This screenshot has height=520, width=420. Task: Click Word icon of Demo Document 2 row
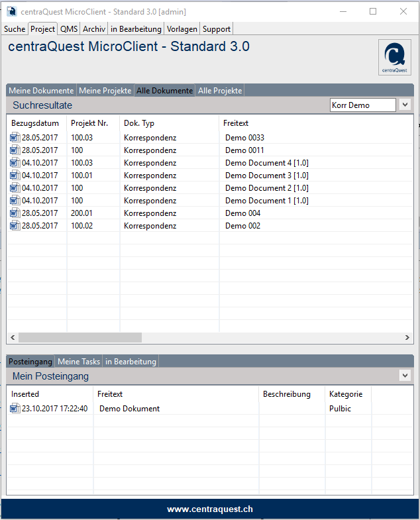pyautogui.click(x=15, y=187)
